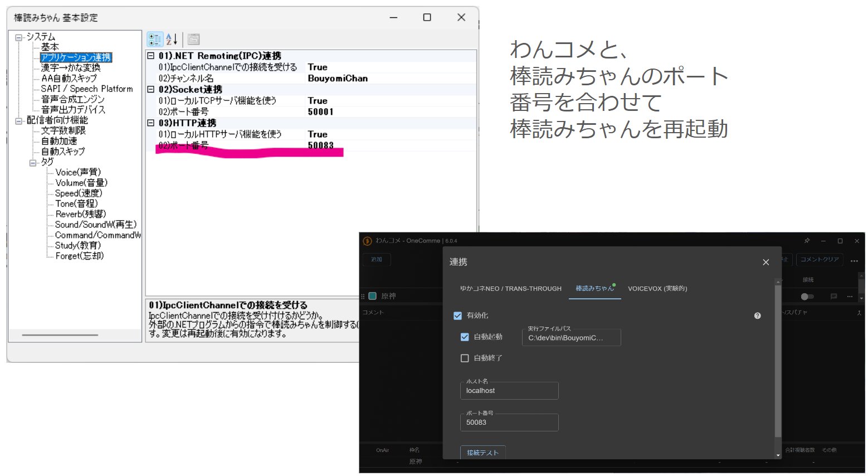Collapse the システム tree node
The height and width of the screenshot is (476, 868).
click(19, 37)
